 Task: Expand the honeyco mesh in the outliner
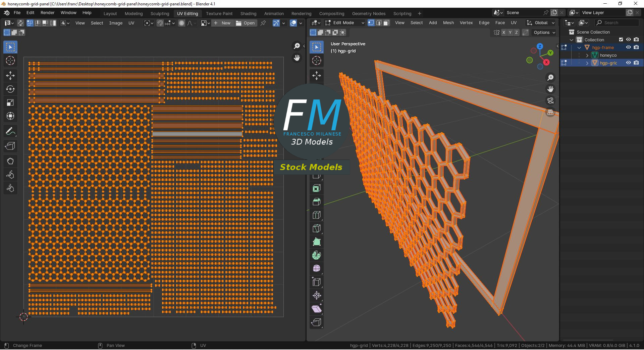pos(587,55)
